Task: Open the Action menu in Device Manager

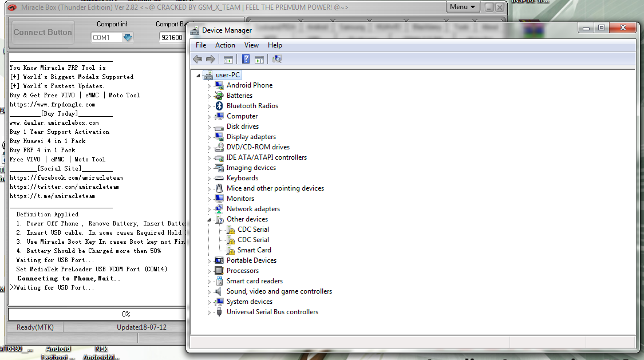Action: (x=225, y=45)
